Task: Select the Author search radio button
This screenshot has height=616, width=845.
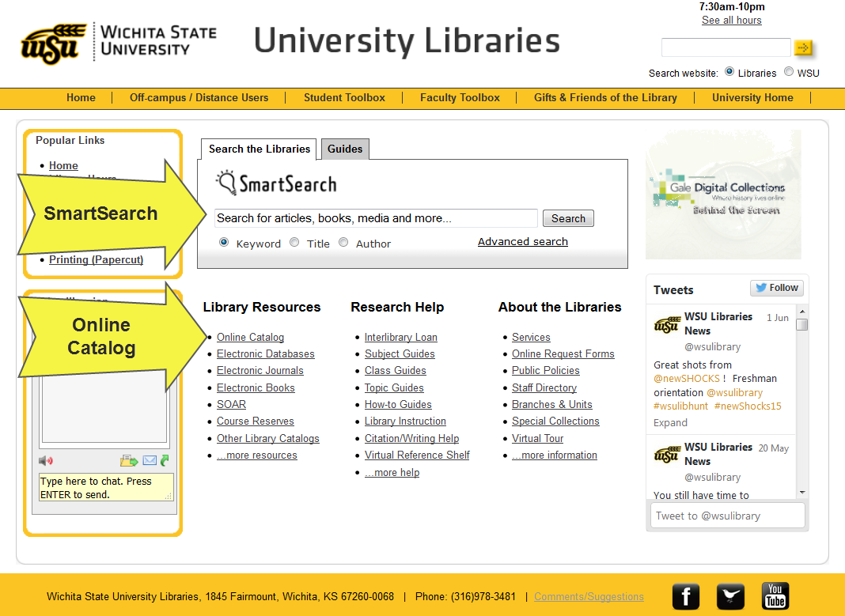Action: point(343,243)
